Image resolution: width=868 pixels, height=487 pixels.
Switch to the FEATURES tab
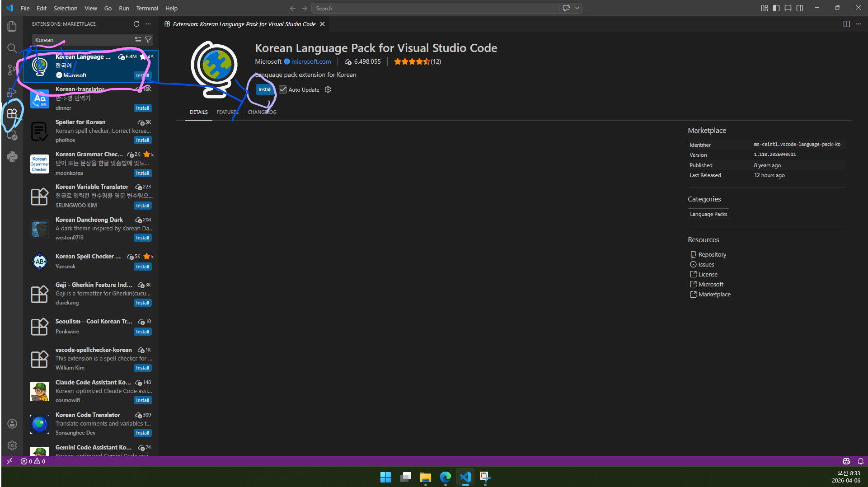(227, 112)
